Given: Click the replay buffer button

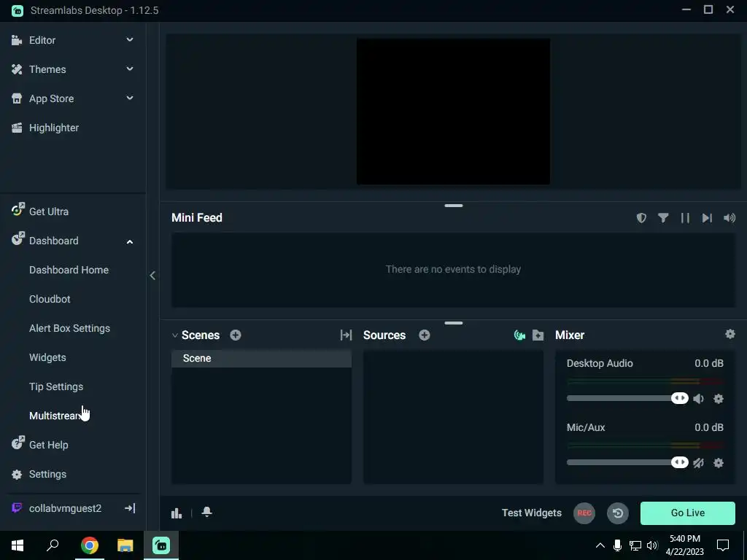Looking at the screenshot, I should click(618, 513).
